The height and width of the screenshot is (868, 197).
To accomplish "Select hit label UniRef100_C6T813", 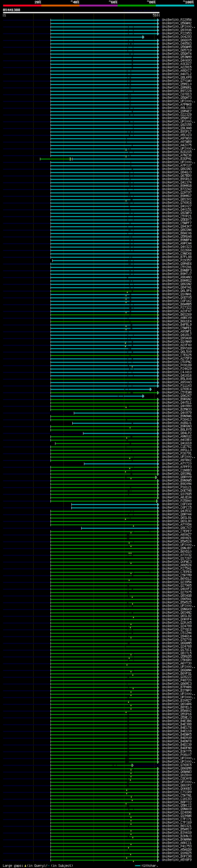I will click(x=177, y=94).
